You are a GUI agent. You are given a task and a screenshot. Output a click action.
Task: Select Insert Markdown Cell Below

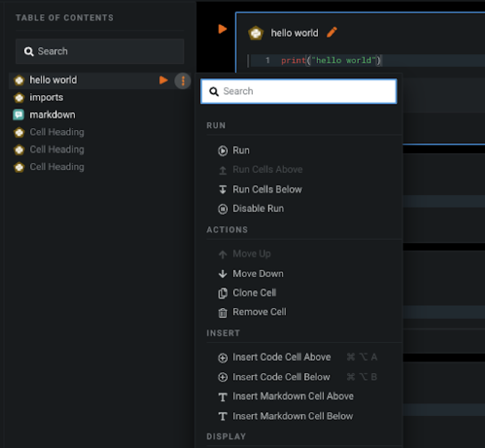coord(292,416)
